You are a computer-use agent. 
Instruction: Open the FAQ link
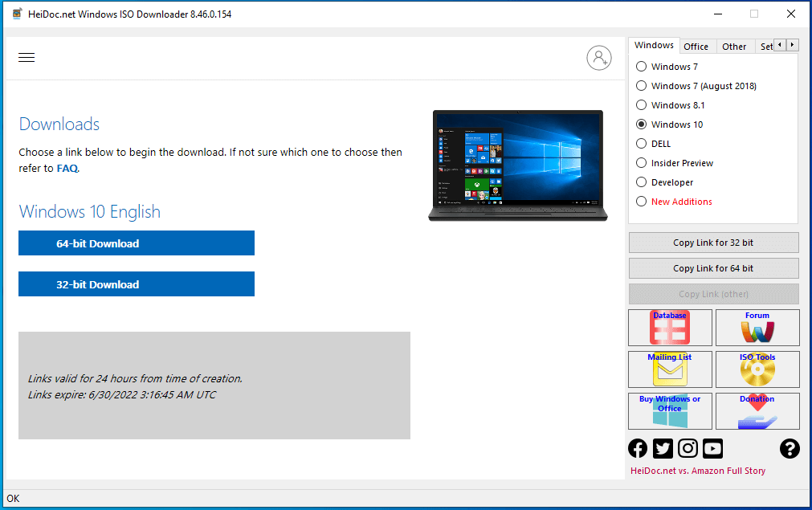tap(67, 169)
